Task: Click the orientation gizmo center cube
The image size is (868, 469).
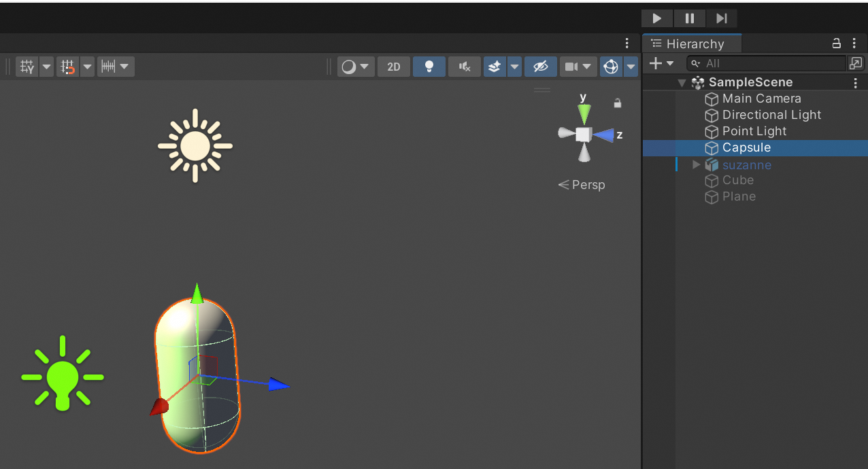Action: [584, 135]
